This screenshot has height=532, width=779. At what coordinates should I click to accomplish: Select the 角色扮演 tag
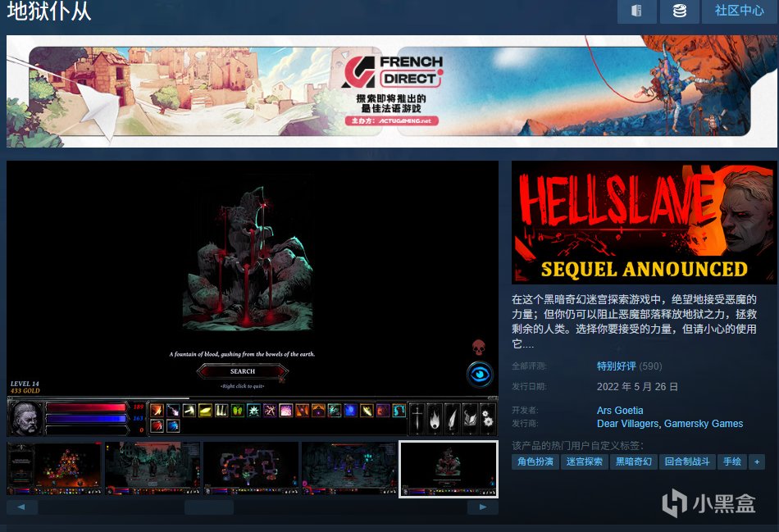[535, 462]
